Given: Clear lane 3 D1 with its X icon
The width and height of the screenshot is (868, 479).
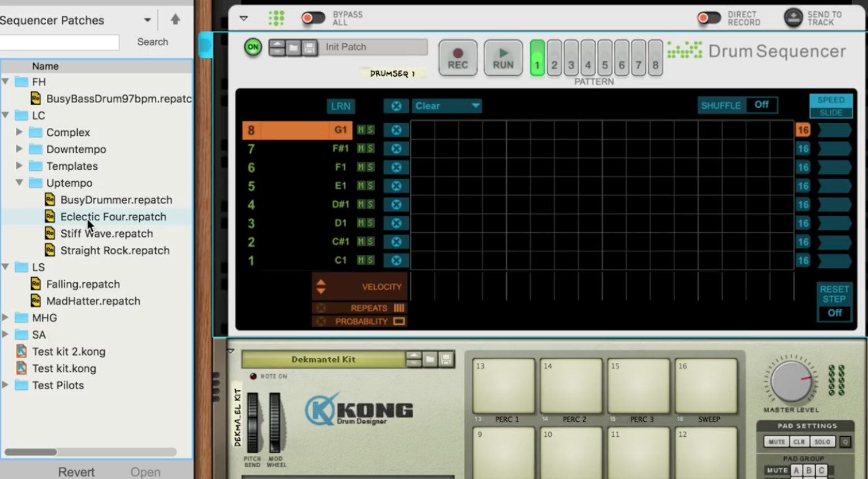Looking at the screenshot, I should point(396,223).
